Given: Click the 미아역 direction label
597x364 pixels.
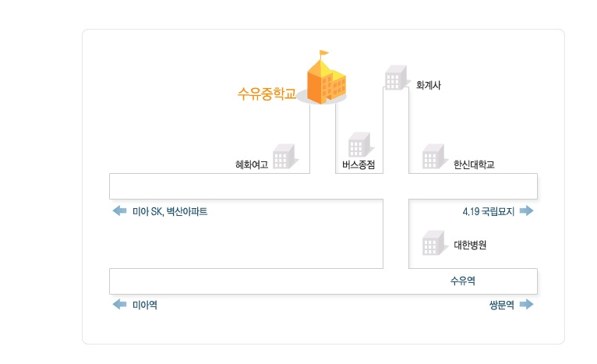Looking at the screenshot, I should point(145,305).
